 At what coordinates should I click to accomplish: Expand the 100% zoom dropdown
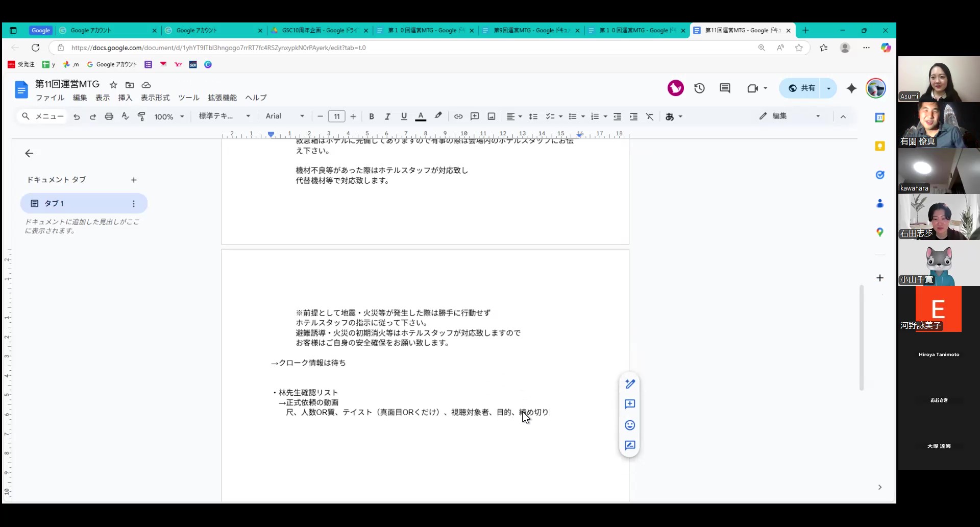[x=169, y=116]
